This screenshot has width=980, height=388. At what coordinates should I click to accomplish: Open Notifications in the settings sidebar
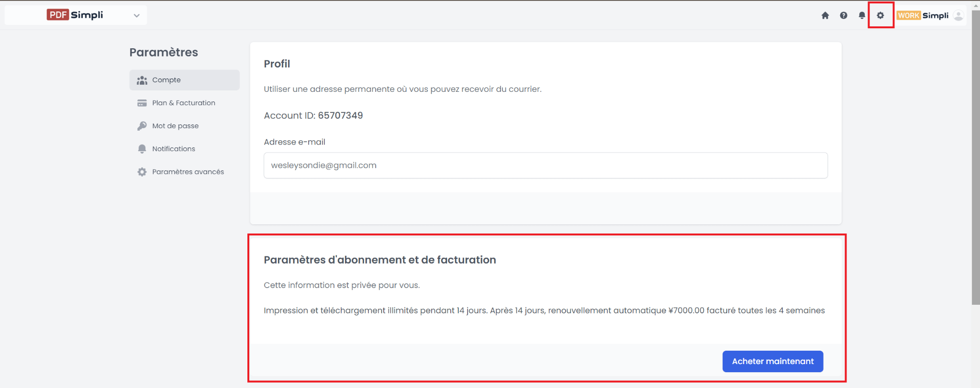pyautogui.click(x=173, y=149)
